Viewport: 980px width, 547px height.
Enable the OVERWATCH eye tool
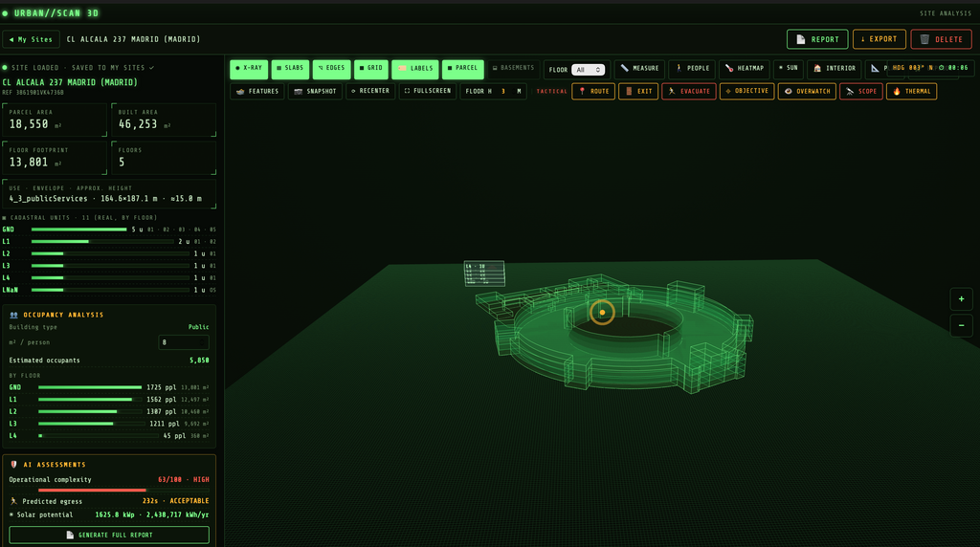point(807,92)
